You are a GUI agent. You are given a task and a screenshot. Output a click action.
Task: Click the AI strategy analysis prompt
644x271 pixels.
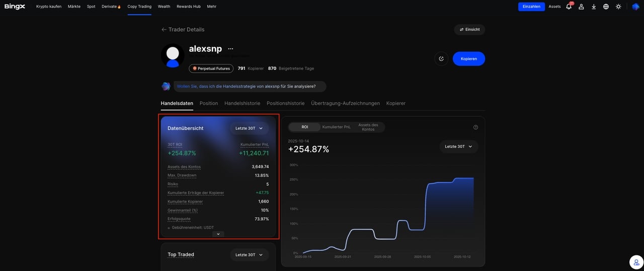coord(246,86)
